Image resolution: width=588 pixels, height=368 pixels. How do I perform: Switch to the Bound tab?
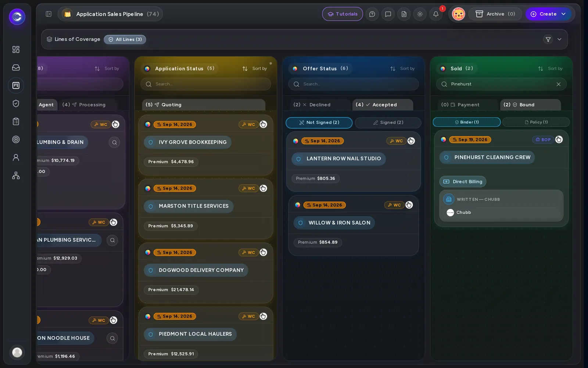tap(531, 105)
